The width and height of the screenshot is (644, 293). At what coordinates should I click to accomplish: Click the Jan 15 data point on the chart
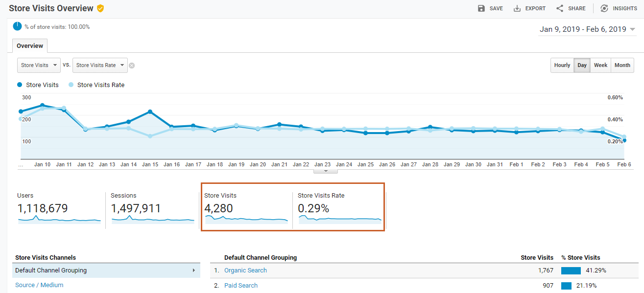point(150,112)
